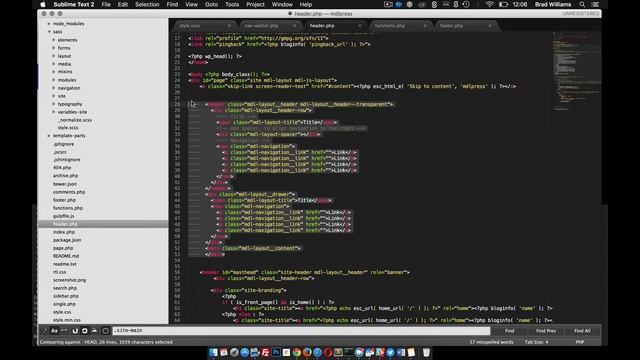This screenshot has width=640, height=360.
Task: Open index.php in the sidebar
Action: 64,232
